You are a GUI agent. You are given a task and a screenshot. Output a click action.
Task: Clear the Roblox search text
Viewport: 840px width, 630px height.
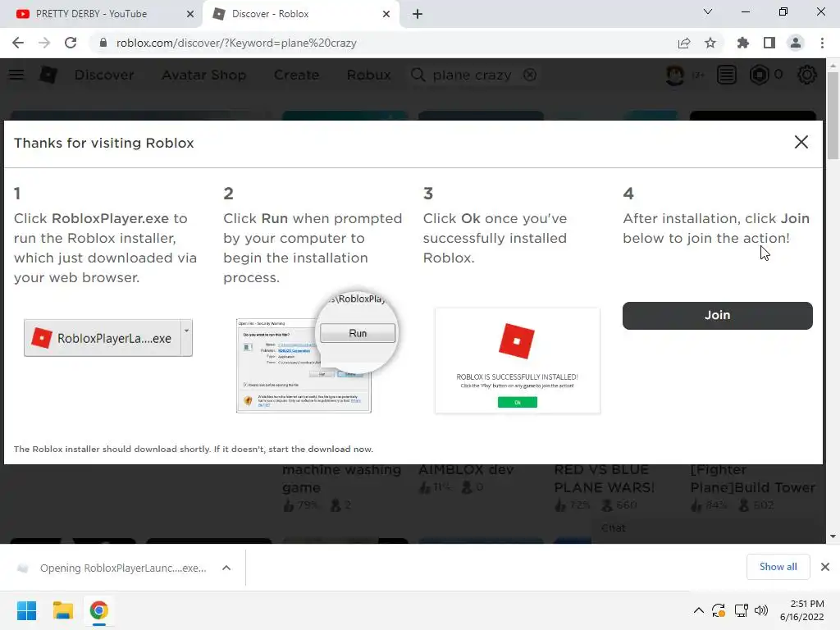pos(530,75)
